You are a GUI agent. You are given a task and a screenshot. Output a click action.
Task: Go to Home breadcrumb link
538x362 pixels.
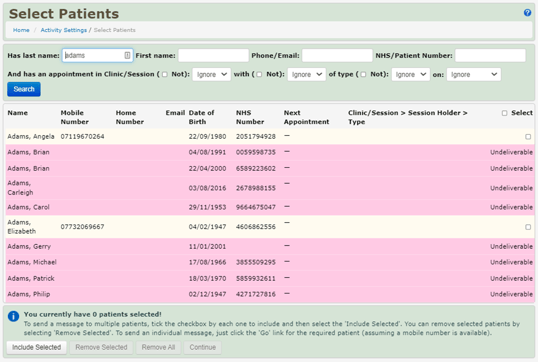pos(21,30)
